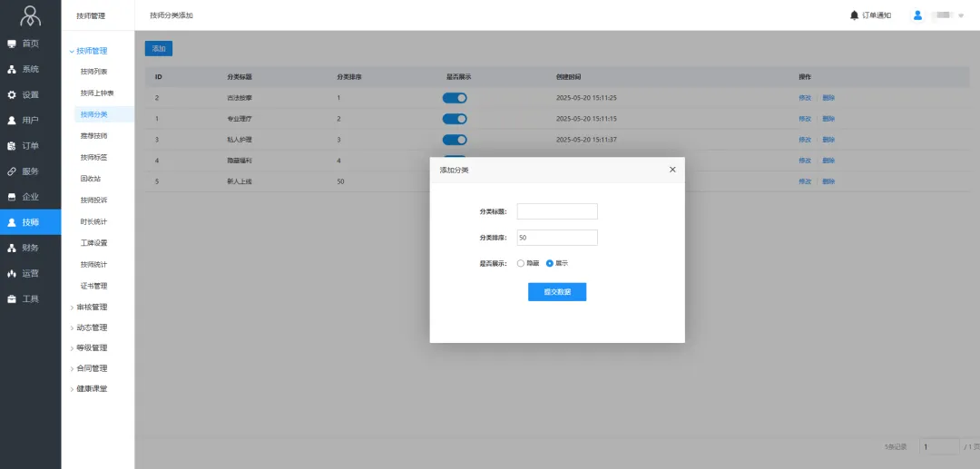Open the 服务 link icon in sidebar

[x=12, y=171]
